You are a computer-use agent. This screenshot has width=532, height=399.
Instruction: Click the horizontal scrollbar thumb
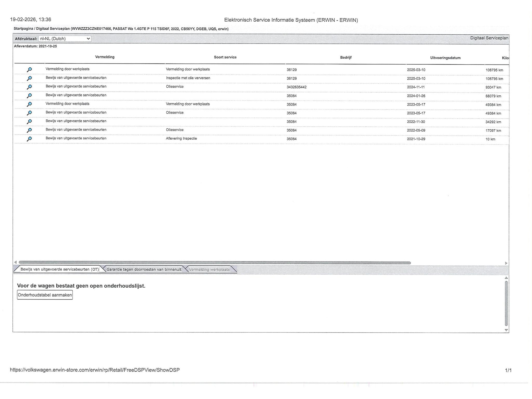click(x=214, y=263)
